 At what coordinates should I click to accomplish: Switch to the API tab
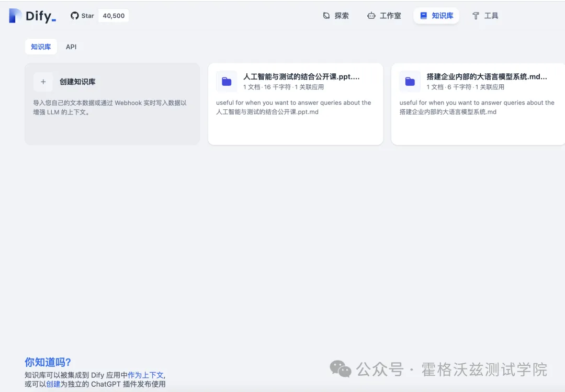[71, 47]
